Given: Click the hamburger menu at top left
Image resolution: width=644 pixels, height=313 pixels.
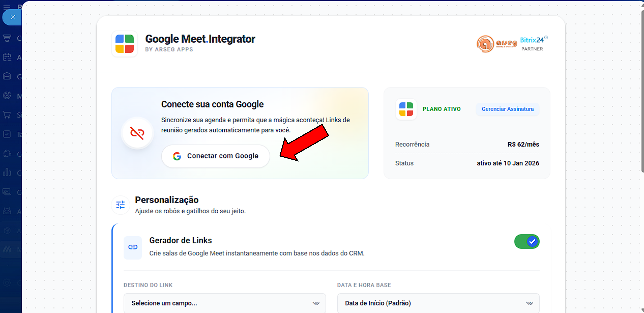Looking at the screenshot, I should 7,6.
